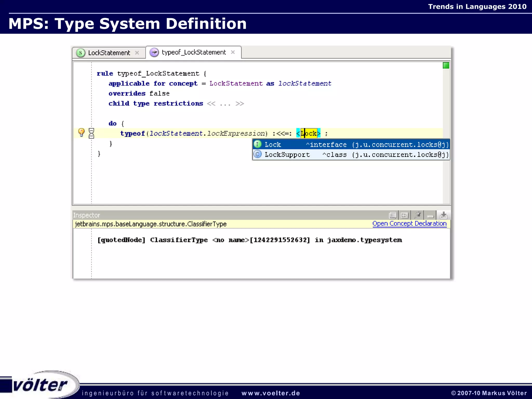Close the LockStatement tab
Viewport: 532px width, 399px height.
[x=137, y=53]
